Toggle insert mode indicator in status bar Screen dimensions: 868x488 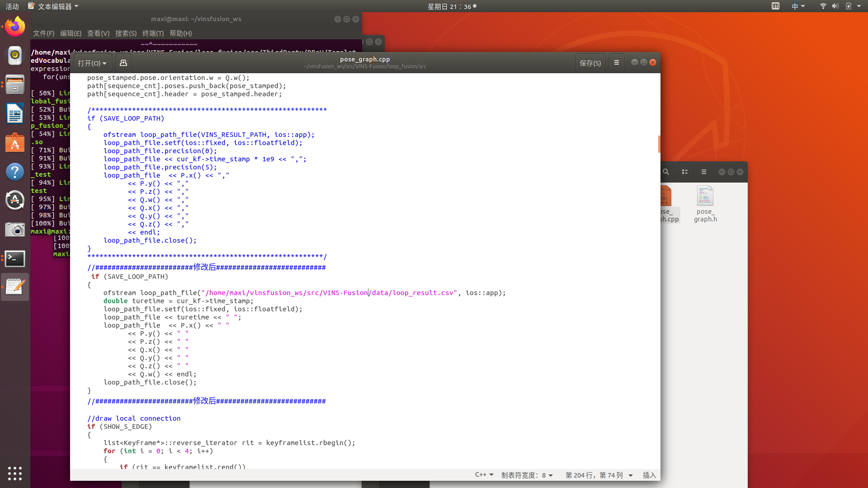click(649, 475)
